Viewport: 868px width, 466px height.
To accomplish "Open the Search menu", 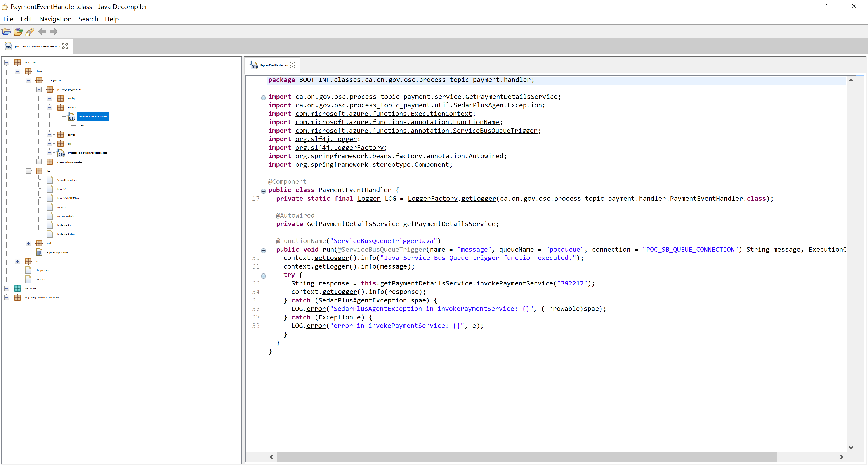I will [88, 19].
